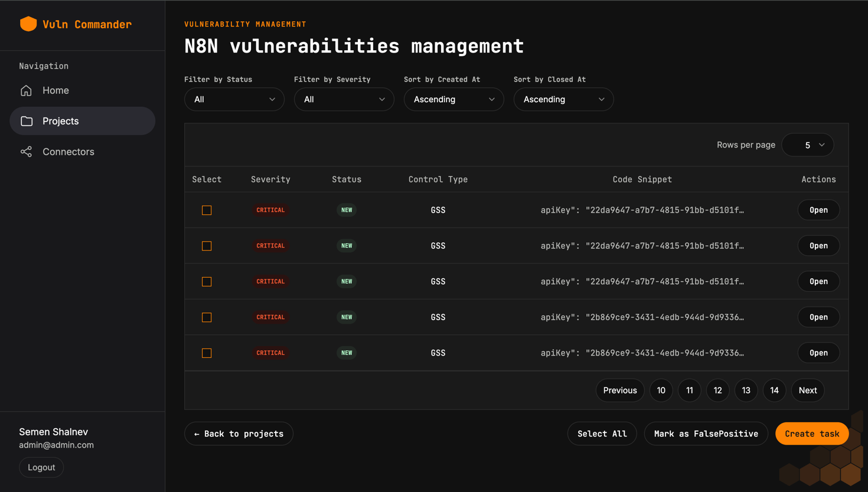868x492 pixels.
Task: Click the Create task button
Action: tap(812, 434)
